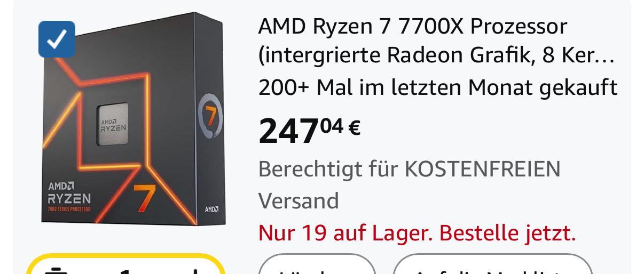Screen dimensions: 644x274
Task: Open the AMD Ryzen 7 box thumbnail
Action: pyautogui.click(x=132, y=118)
